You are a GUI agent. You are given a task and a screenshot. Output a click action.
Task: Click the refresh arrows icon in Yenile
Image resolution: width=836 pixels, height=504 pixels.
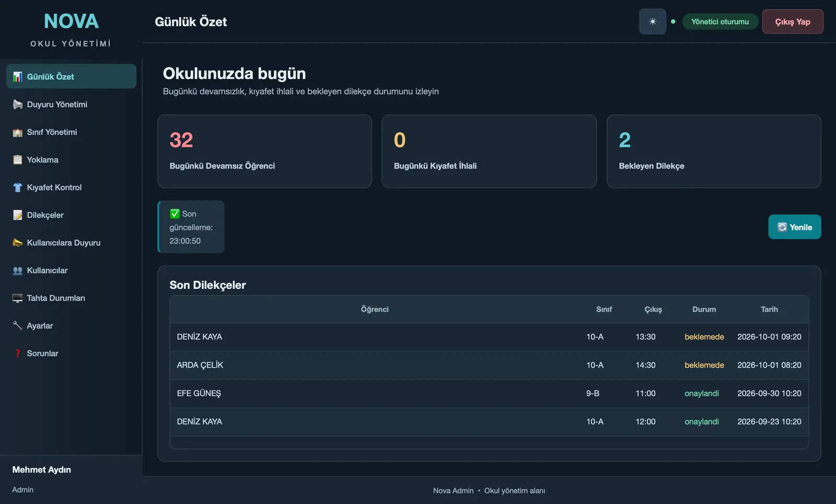point(782,227)
